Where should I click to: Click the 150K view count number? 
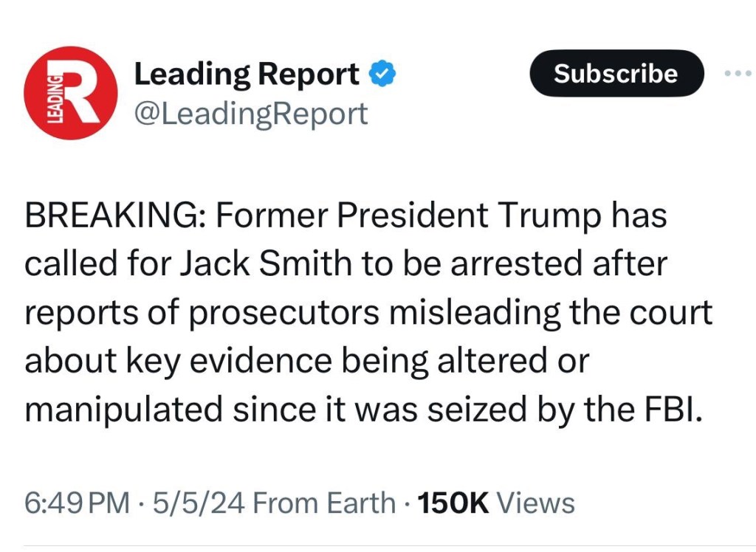coord(453,503)
